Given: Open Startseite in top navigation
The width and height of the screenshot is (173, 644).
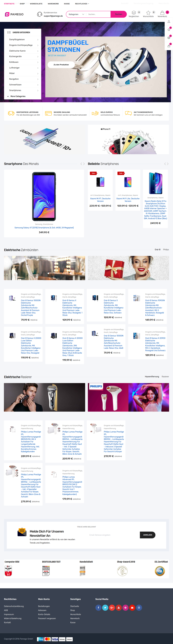Looking at the screenshot, I should click(9, 4).
